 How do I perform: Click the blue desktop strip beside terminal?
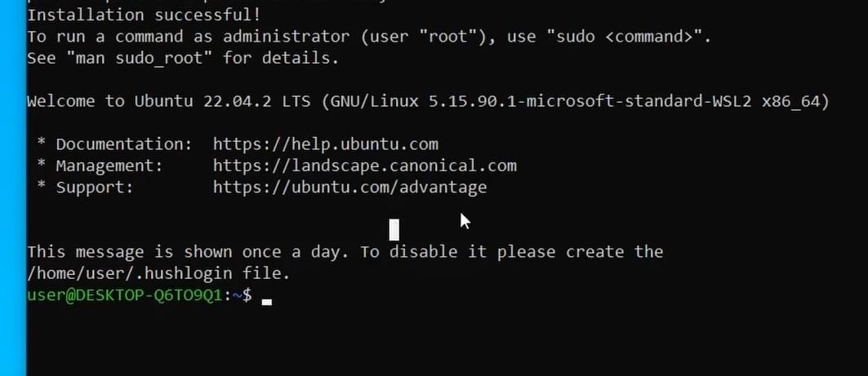click(13, 188)
